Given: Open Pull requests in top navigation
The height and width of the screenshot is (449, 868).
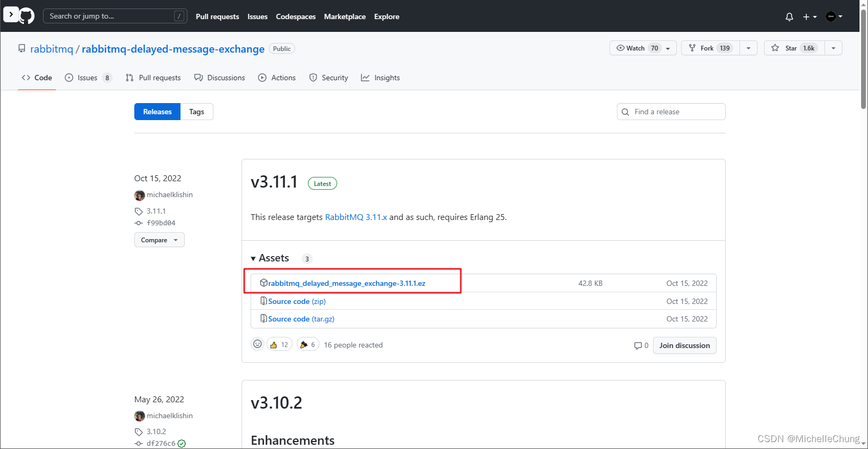Looking at the screenshot, I should point(217,16).
